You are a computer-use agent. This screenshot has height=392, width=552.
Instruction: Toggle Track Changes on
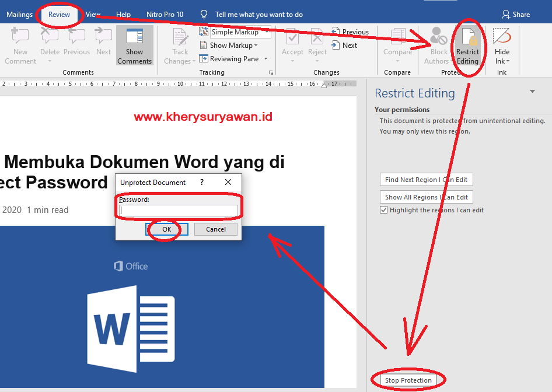click(x=179, y=44)
